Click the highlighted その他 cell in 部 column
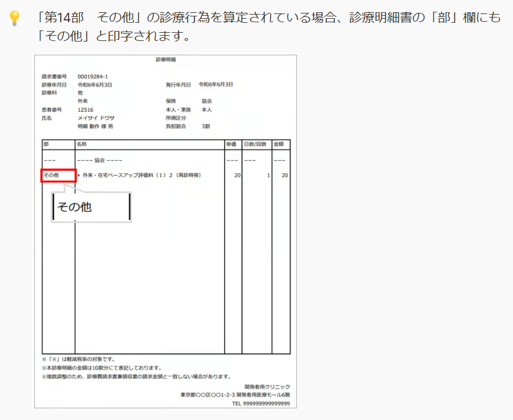The height and width of the screenshot is (420, 513). [59, 175]
